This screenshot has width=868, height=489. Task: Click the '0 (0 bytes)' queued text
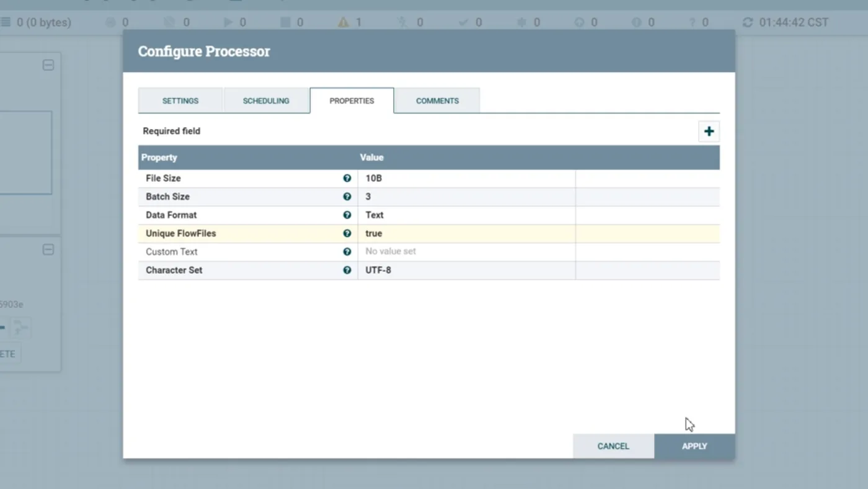(44, 22)
